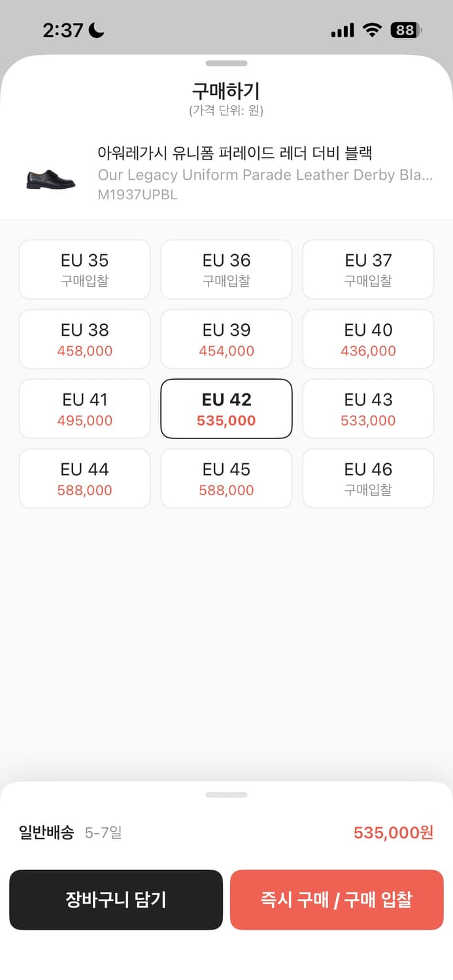Tap the 장바구니 담기 add-to-cart button

[x=116, y=900]
